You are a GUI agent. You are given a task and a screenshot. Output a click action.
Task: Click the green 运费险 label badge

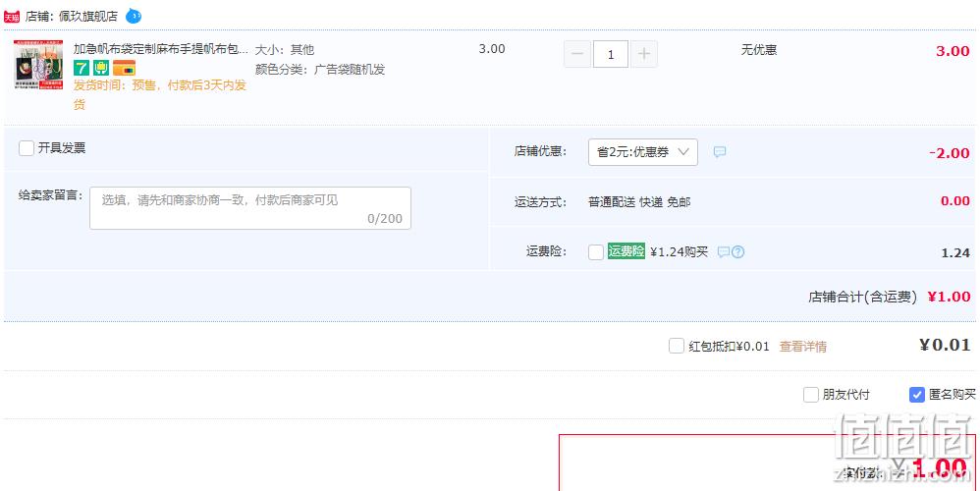point(626,251)
